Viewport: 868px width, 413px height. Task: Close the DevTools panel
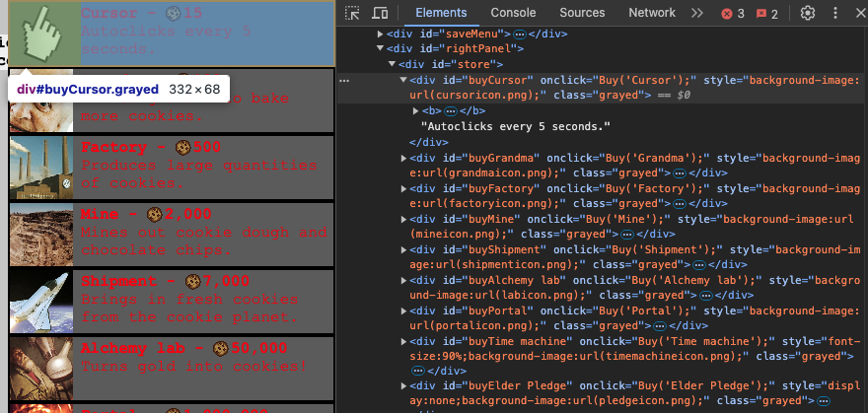tap(860, 13)
